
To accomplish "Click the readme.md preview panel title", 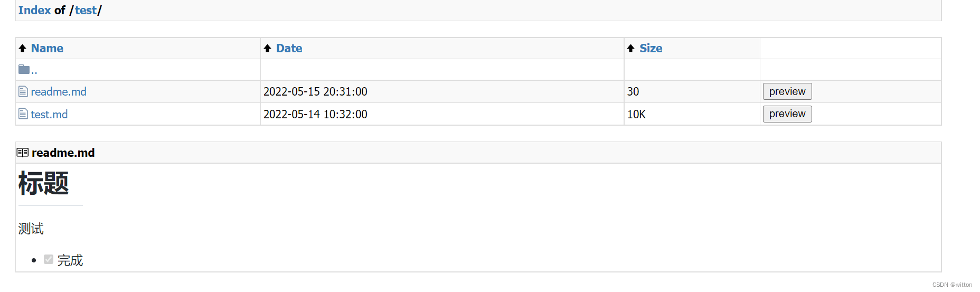I will 63,153.
